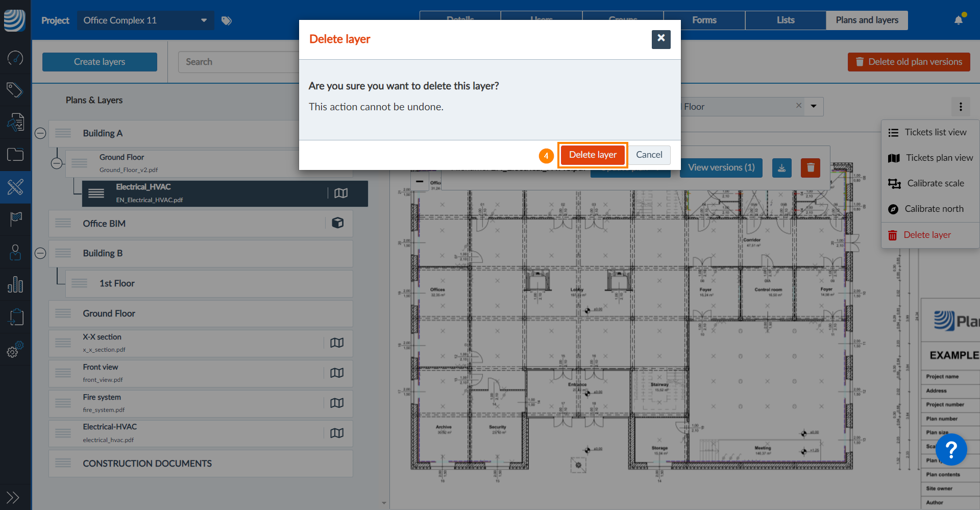
Task: Click the notification bell icon
Action: (959, 20)
